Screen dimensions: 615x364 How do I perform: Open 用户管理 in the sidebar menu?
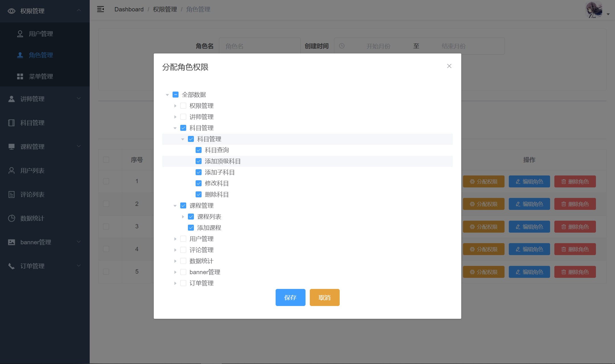pyautogui.click(x=41, y=34)
